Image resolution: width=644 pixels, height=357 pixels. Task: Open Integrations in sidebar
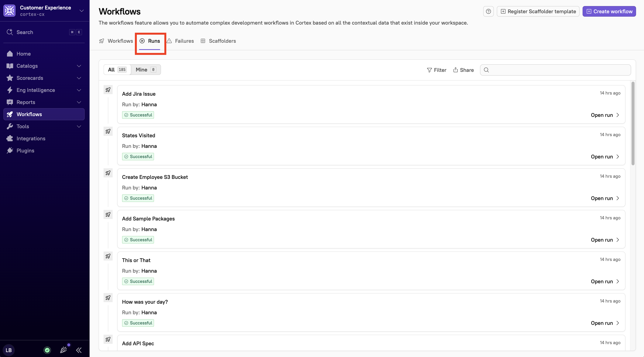pos(44,138)
